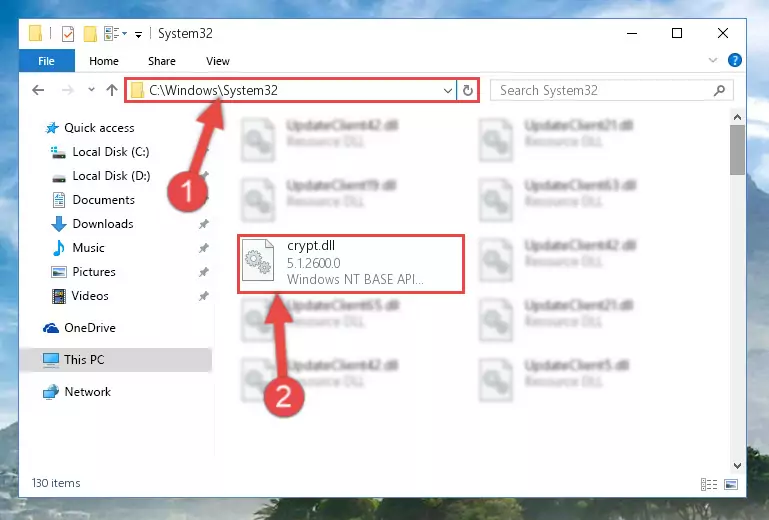Switch to the Details view layout
This screenshot has height=520, width=769.
pos(709,485)
